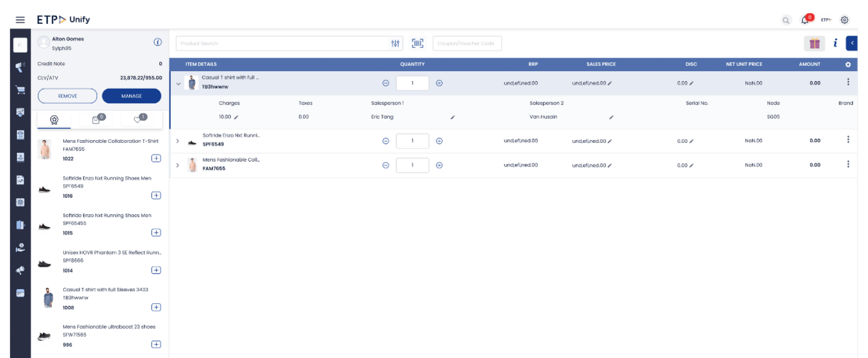Increase quantity of Casual T shirt
The height and width of the screenshot is (358, 868).
[x=439, y=83]
